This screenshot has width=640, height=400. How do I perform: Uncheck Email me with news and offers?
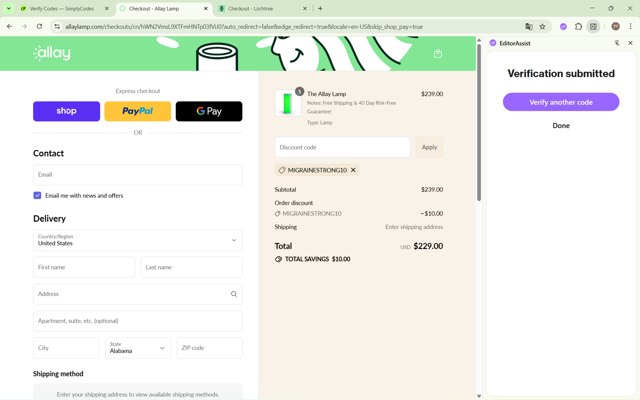click(x=37, y=196)
